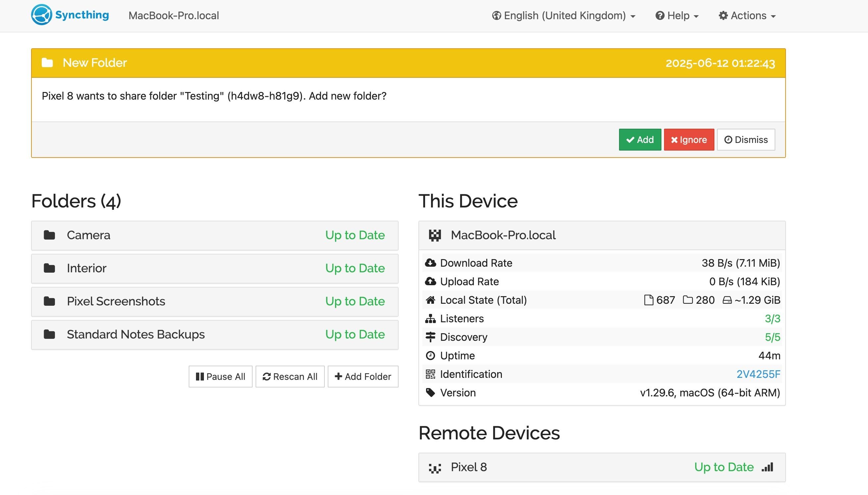Click the version v1.29.6 text
Viewport: 868px width, 495px height.
(710, 393)
